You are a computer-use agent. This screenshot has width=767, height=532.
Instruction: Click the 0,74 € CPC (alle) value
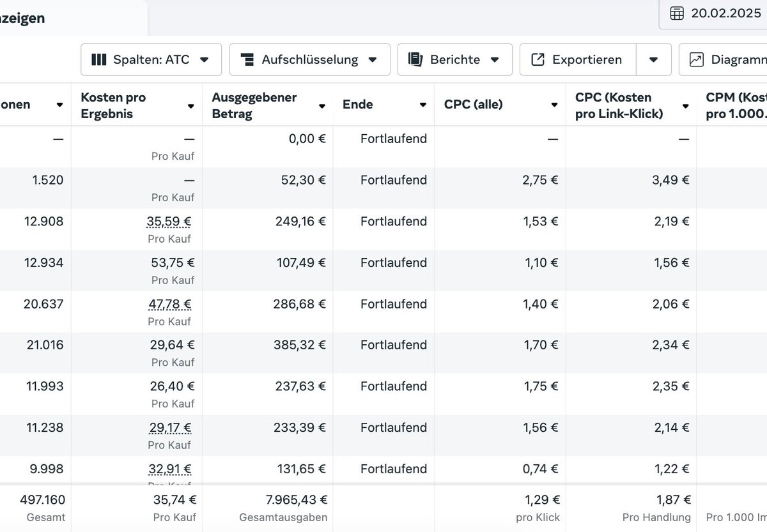(x=540, y=468)
